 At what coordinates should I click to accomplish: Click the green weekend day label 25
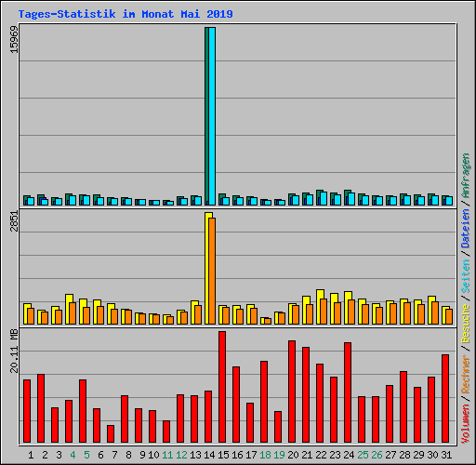click(x=363, y=455)
